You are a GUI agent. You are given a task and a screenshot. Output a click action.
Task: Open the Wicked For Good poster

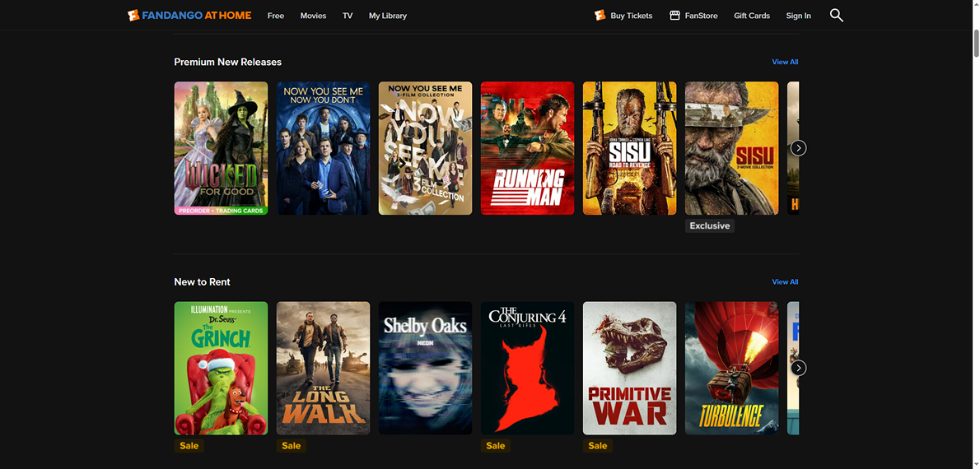point(221,148)
